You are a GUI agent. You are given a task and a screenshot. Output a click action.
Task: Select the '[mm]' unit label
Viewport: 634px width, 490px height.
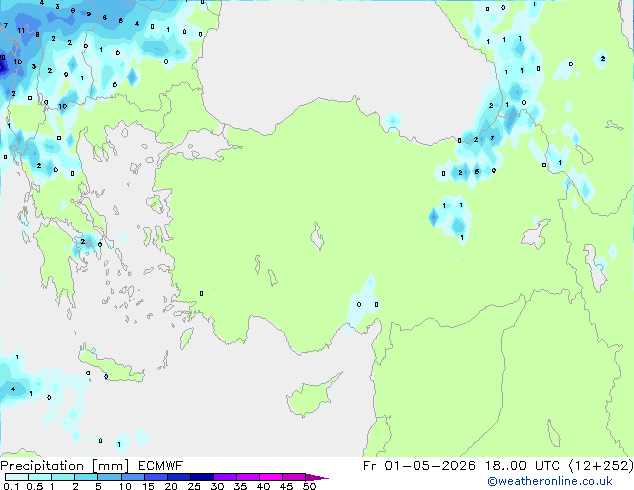click(x=110, y=466)
